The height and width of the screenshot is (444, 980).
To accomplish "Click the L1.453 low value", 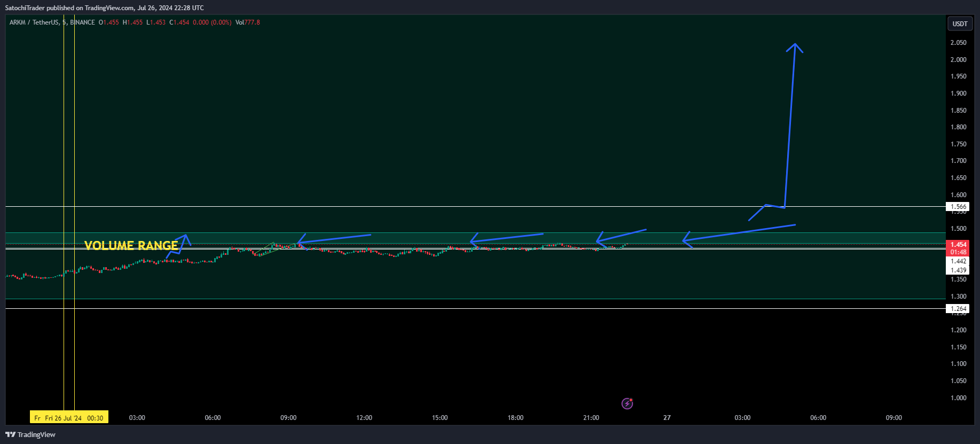I will coord(156,22).
